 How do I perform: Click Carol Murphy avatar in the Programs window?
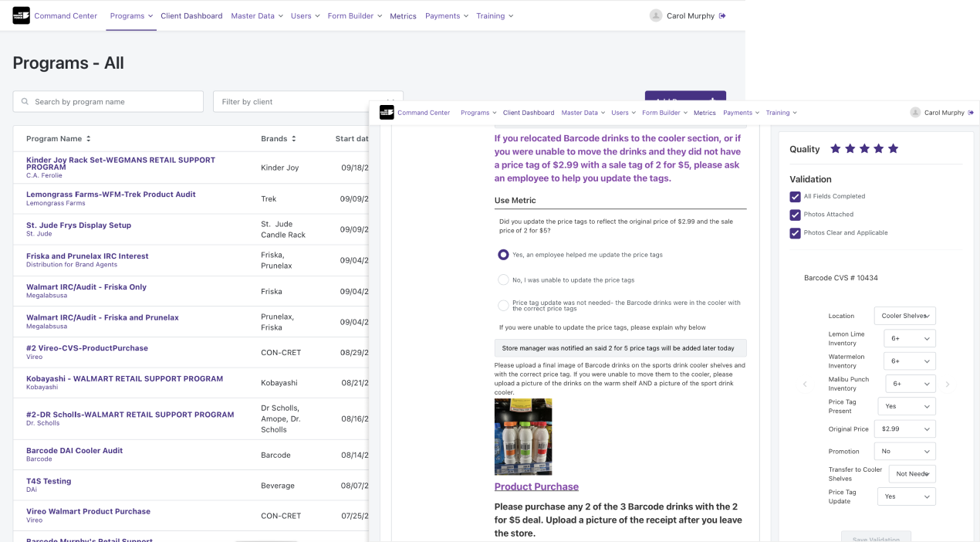tap(656, 15)
